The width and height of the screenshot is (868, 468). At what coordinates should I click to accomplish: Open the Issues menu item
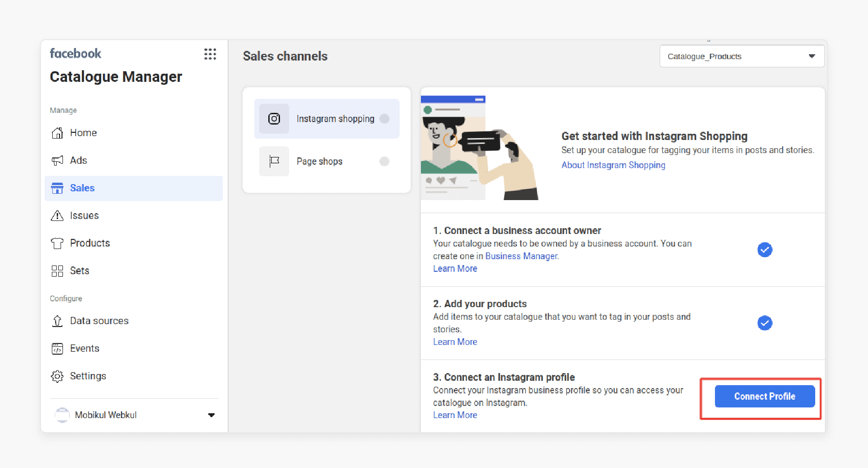tap(134, 216)
